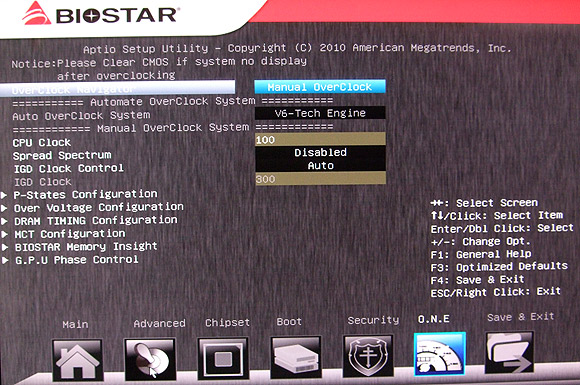Expand Over Voltage Configuration submenu
Viewport: 580px width, 385px height.
pyautogui.click(x=99, y=207)
